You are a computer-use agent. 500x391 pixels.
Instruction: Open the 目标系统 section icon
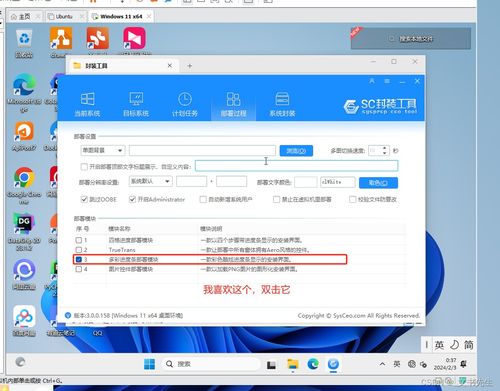[136, 99]
